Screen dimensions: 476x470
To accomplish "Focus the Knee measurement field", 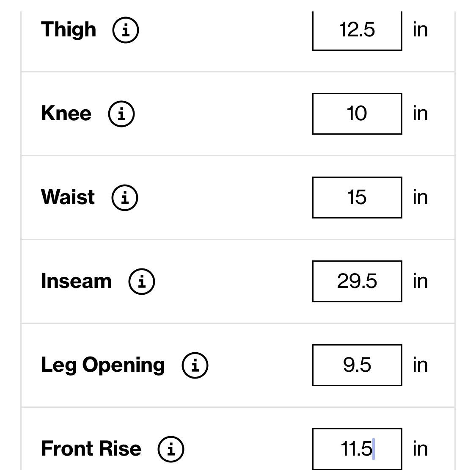I will tap(357, 113).
